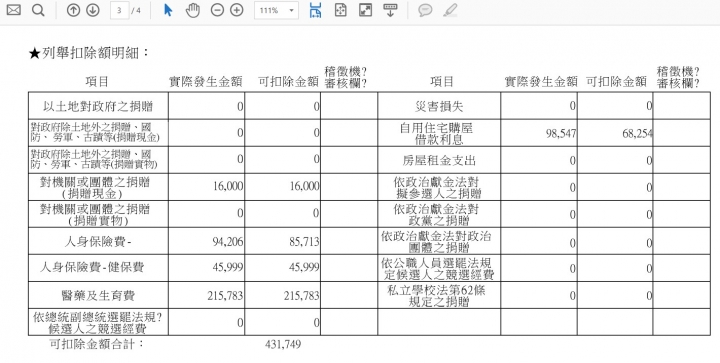Click the value 85,713
Screen dimensions: 720x363
304,241
